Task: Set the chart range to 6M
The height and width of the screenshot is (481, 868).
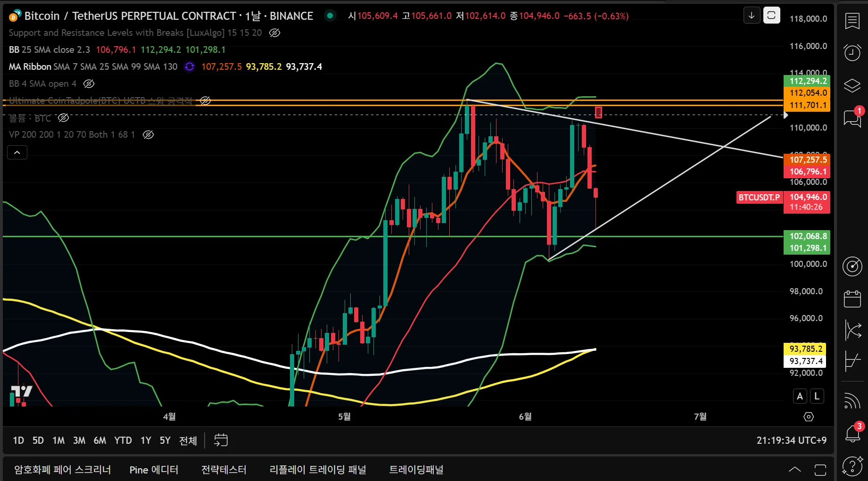Action: (100, 440)
